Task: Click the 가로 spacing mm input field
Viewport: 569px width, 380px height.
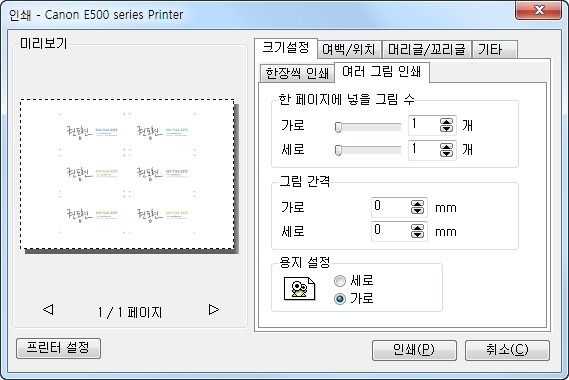Action: click(392, 207)
